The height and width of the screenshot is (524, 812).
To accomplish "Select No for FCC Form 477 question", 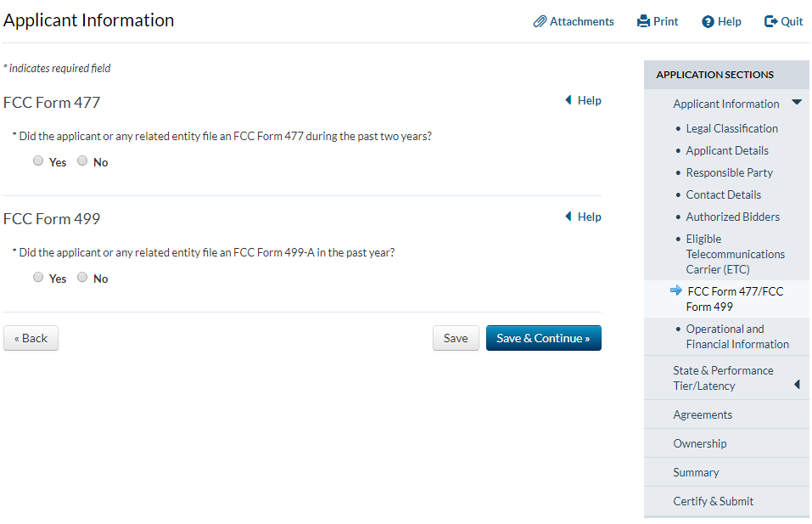I will (x=82, y=161).
